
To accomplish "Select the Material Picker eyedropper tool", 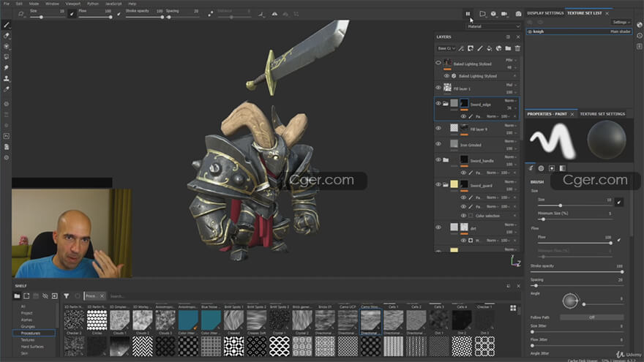I will coord(6,89).
